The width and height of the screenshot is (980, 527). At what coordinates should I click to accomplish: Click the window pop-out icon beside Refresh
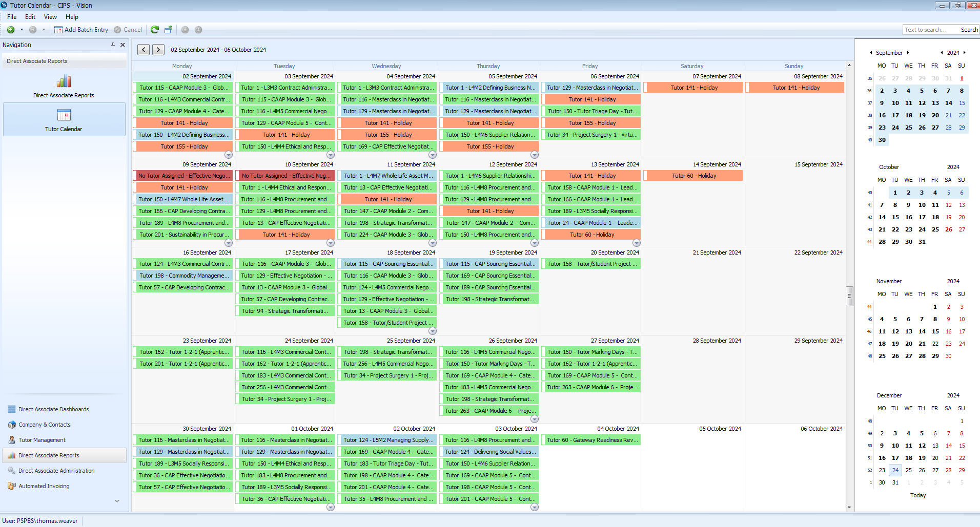pos(168,30)
